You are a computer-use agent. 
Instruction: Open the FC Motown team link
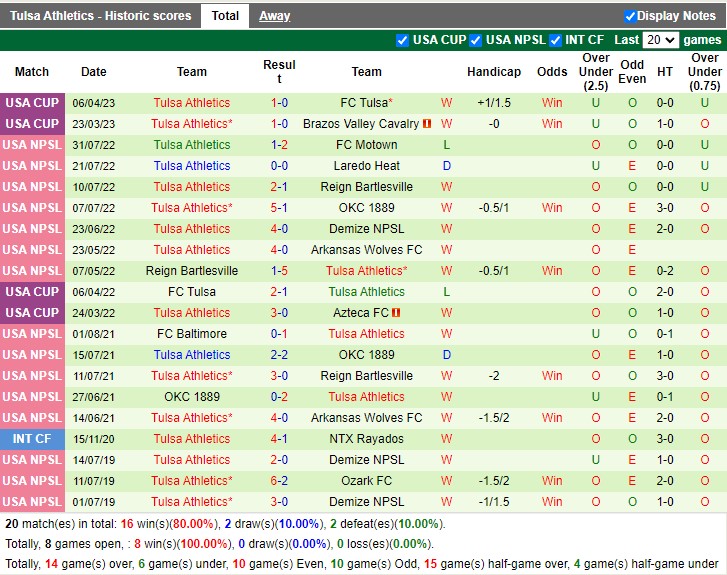pos(366,145)
